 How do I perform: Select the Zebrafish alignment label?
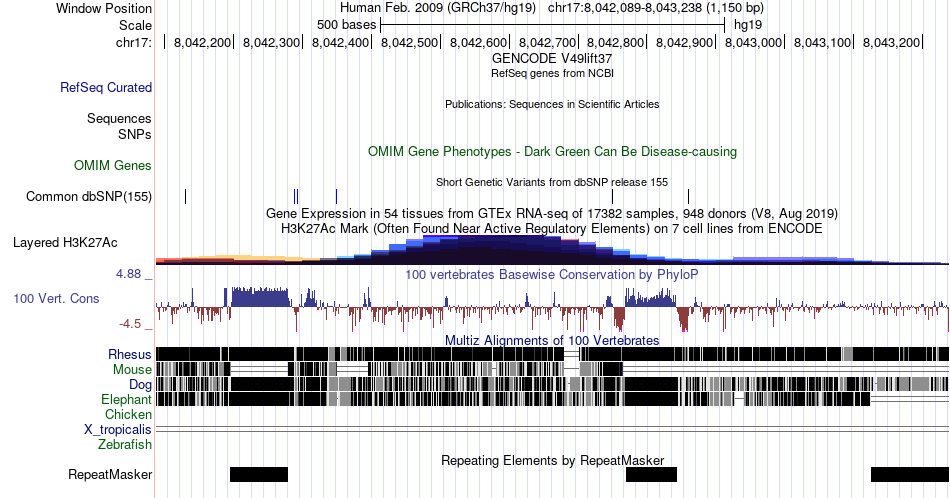125,444
